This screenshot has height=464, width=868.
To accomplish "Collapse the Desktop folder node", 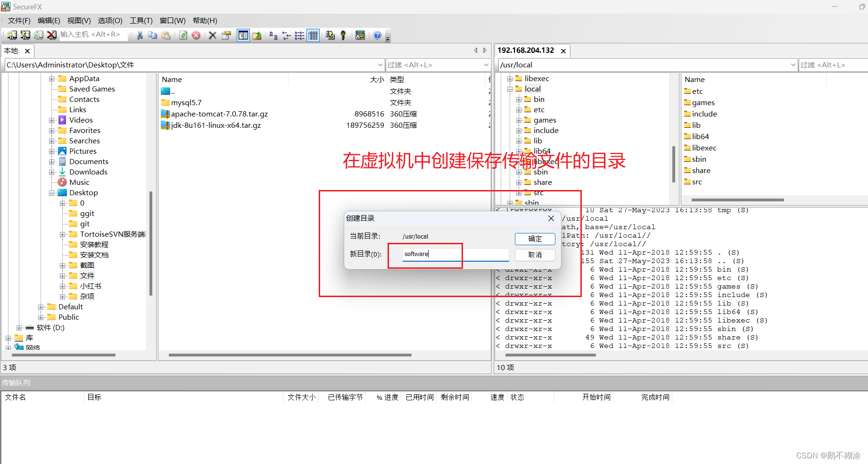I will [52, 193].
